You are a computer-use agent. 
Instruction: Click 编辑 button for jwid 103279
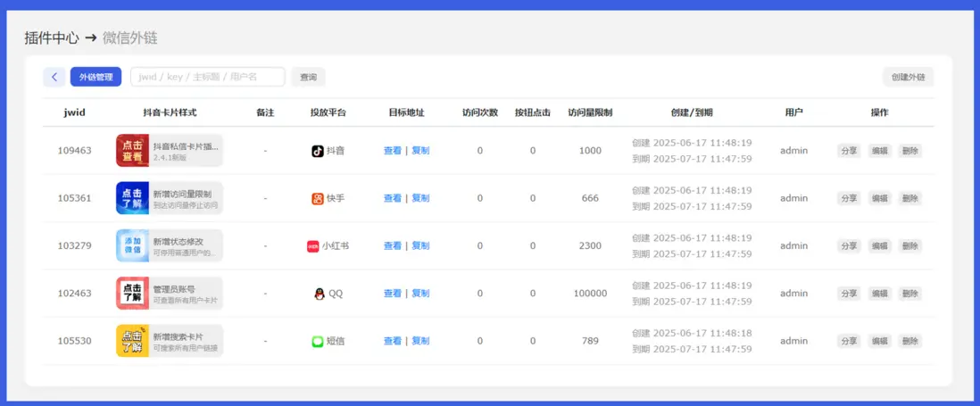pyautogui.click(x=880, y=245)
